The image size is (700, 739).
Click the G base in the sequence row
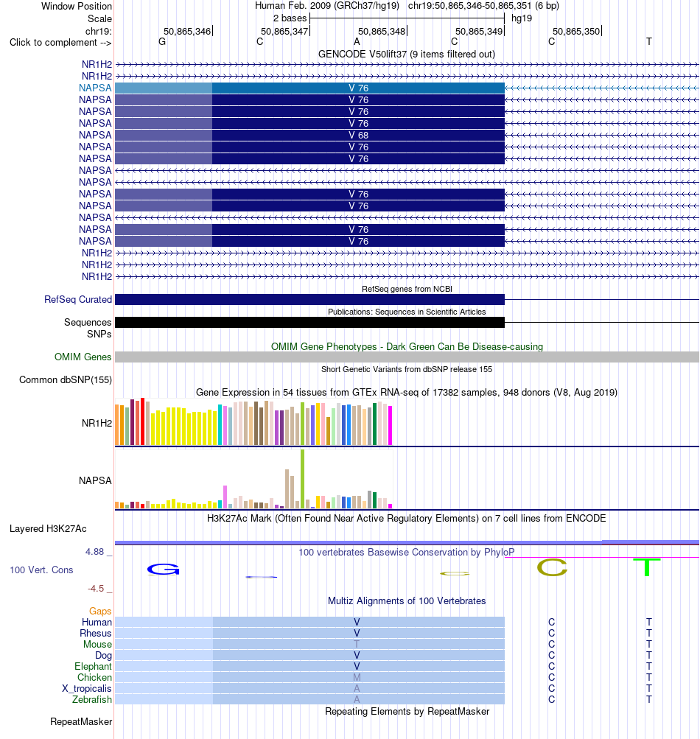(162, 41)
